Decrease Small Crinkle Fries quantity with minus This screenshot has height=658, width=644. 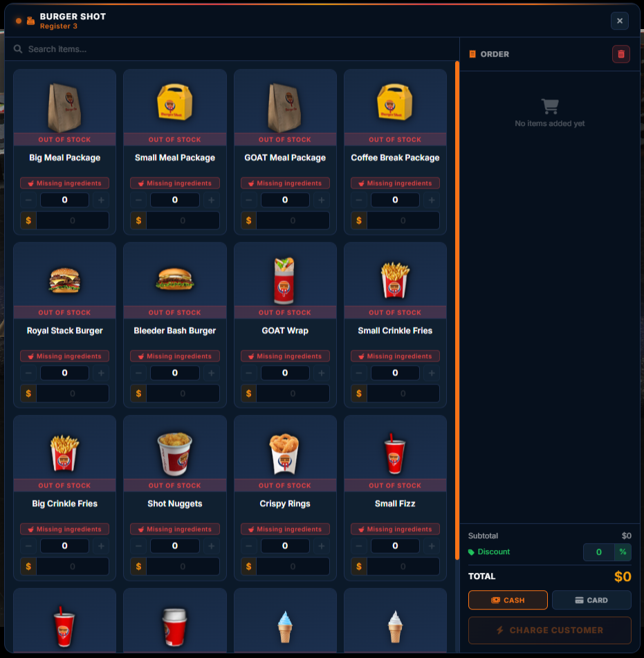pos(359,373)
